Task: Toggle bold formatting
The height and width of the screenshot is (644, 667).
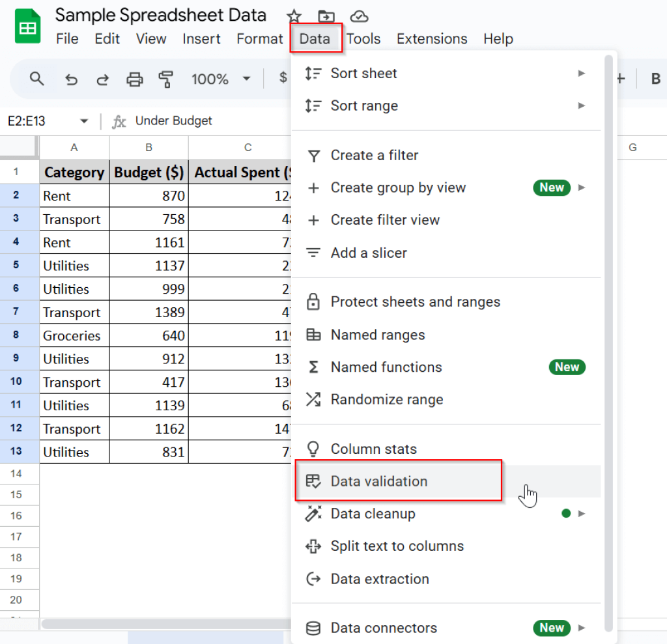Action: [655, 79]
